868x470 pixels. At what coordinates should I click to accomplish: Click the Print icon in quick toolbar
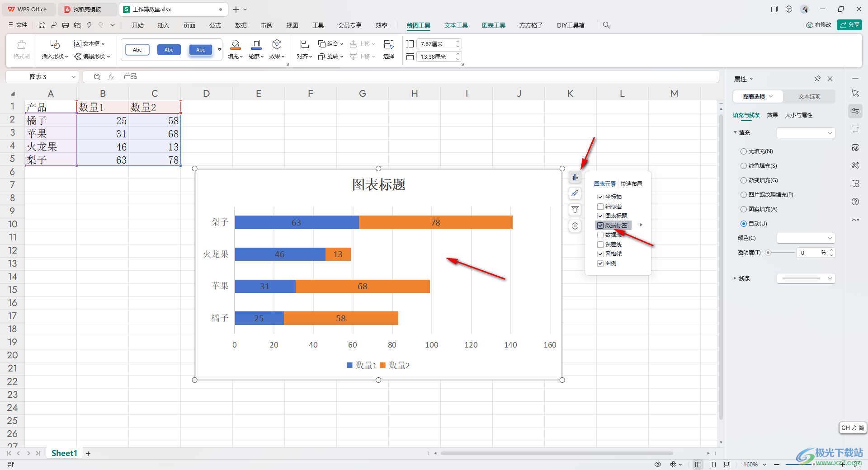pos(66,25)
